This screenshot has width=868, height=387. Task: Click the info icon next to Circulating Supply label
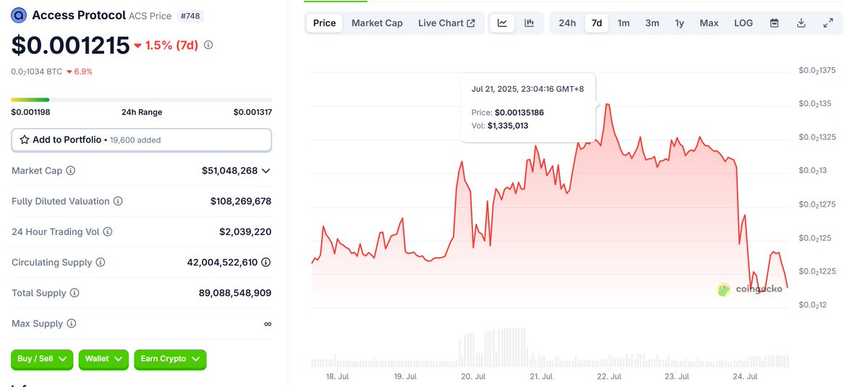(101, 263)
